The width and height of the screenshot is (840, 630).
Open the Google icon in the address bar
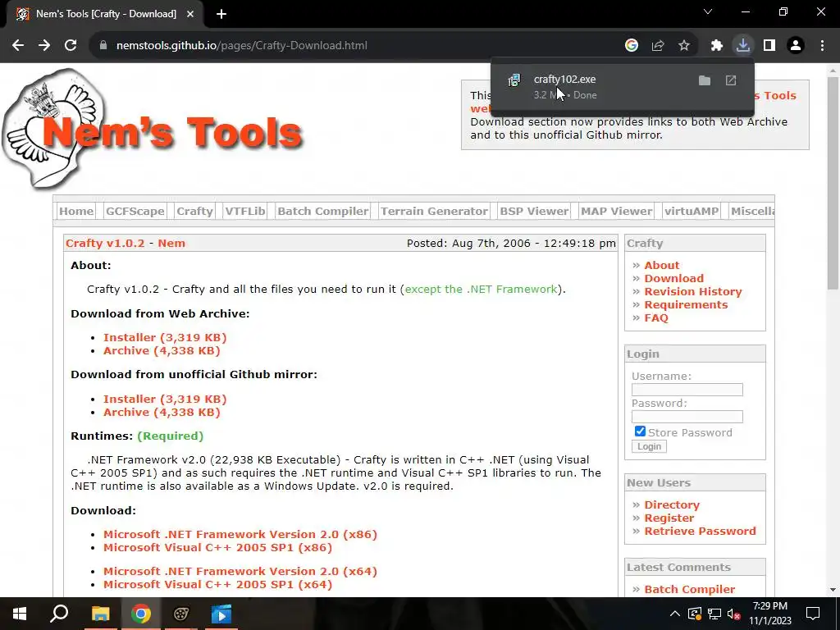tap(632, 46)
